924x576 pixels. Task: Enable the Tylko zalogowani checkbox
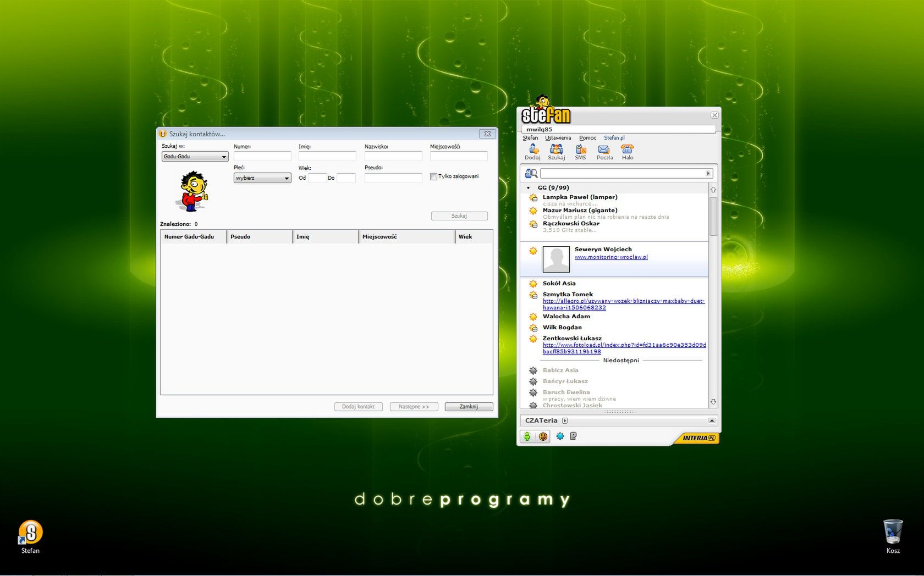[x=433, y=177]
